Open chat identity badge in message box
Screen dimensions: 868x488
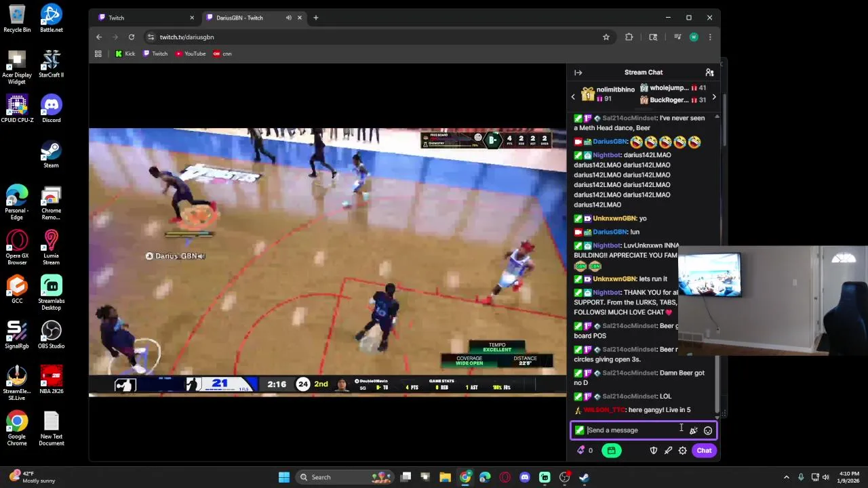point(579,430)
